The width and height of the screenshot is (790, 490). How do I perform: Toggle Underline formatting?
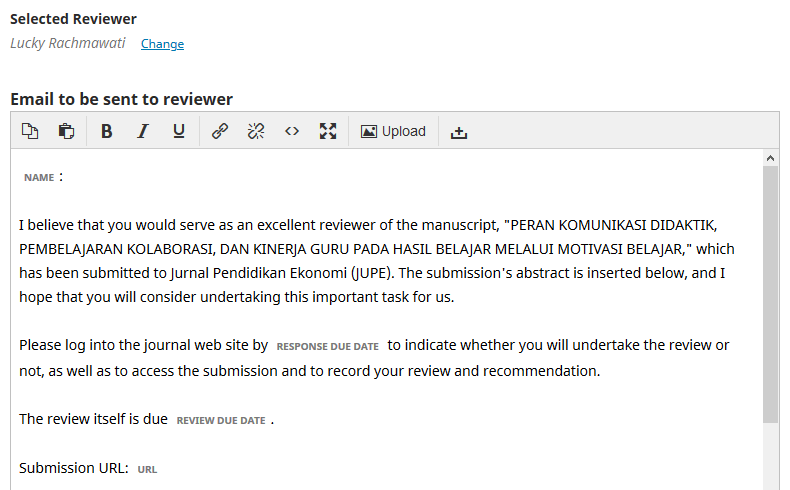pyautogui.click(x=179, y=131)
